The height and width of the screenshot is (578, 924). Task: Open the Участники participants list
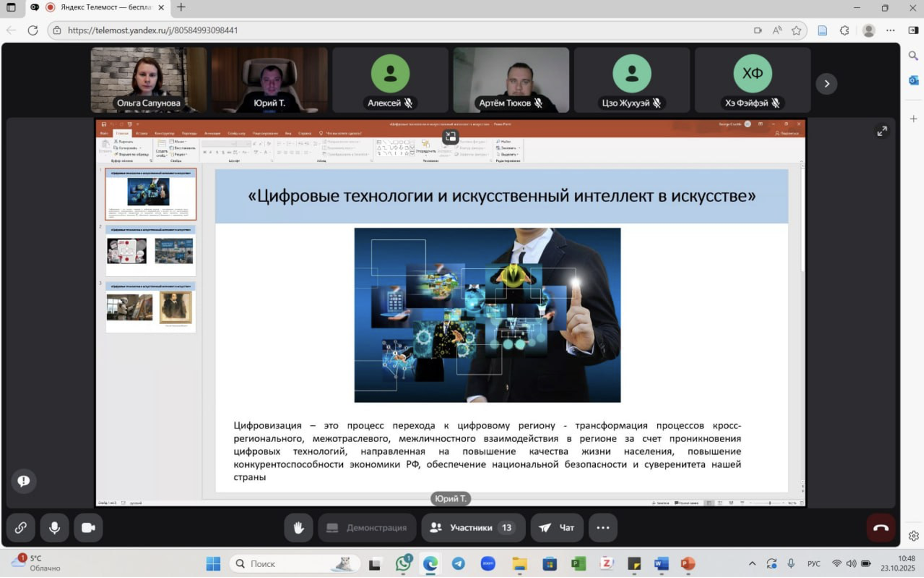tap(472, 528)
